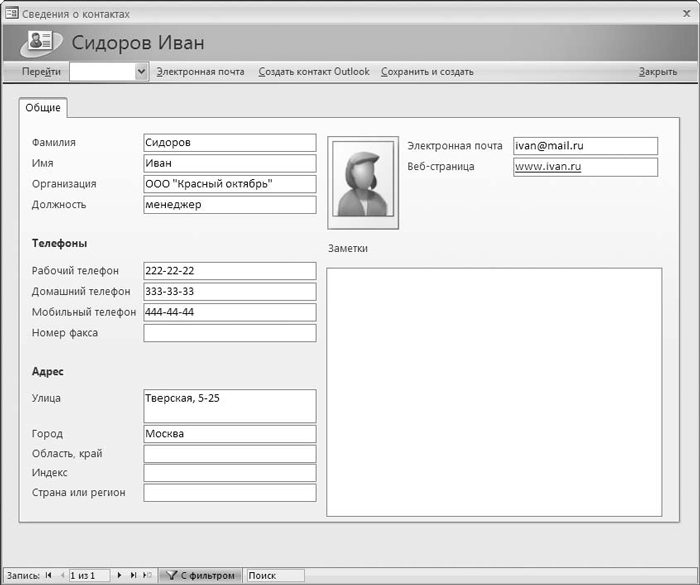Select the empty 'Номер факса' field

229,333
